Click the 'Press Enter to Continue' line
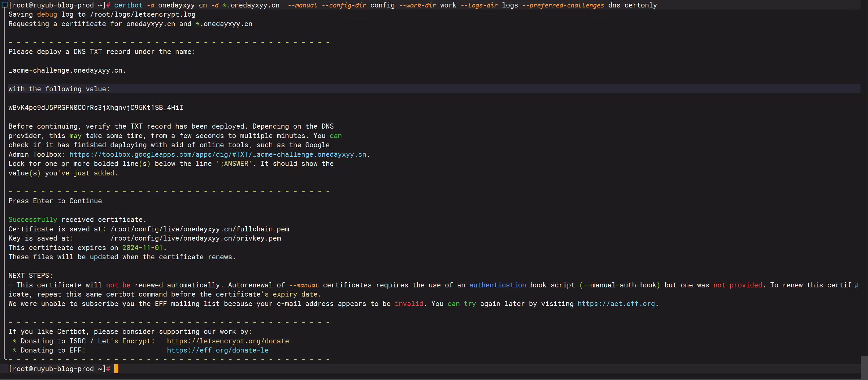 tap(55, 201)
